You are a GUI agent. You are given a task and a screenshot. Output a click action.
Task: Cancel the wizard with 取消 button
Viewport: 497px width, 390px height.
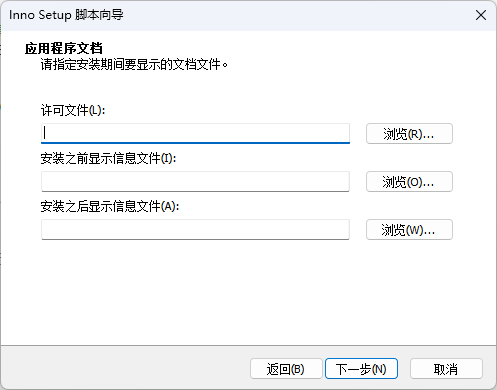point(446,369)
